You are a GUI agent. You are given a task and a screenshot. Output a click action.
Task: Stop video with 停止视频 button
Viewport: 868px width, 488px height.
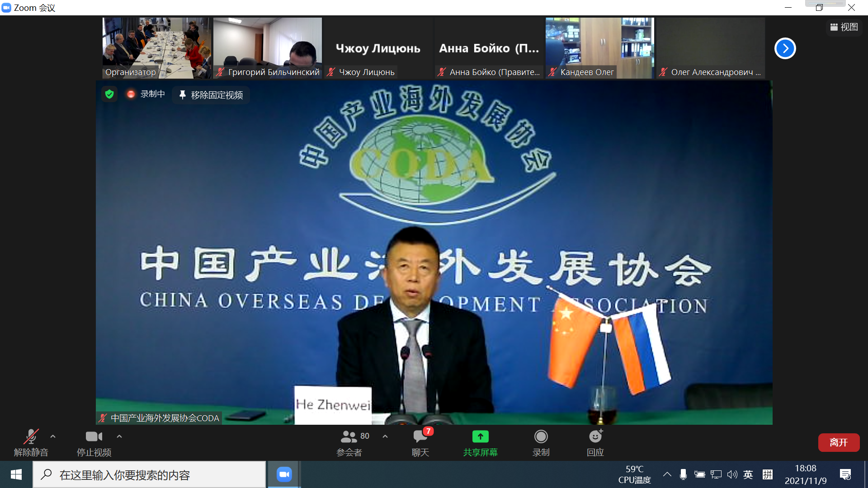[94, 443]
